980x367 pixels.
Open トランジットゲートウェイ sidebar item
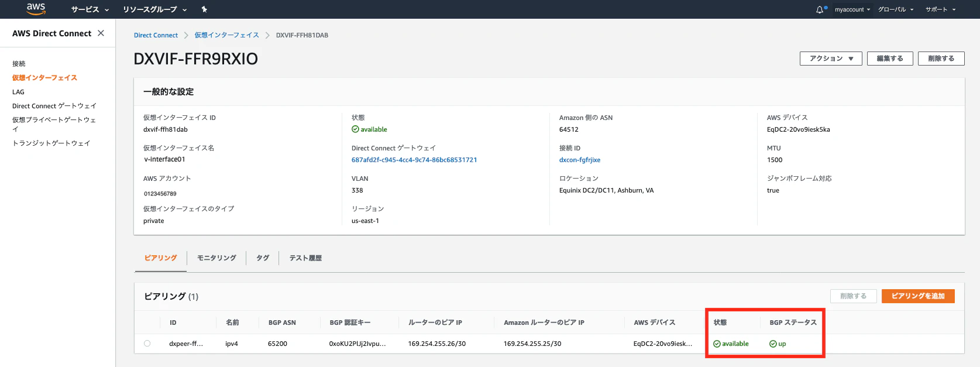pyautogui.click(x=51, y=143)
